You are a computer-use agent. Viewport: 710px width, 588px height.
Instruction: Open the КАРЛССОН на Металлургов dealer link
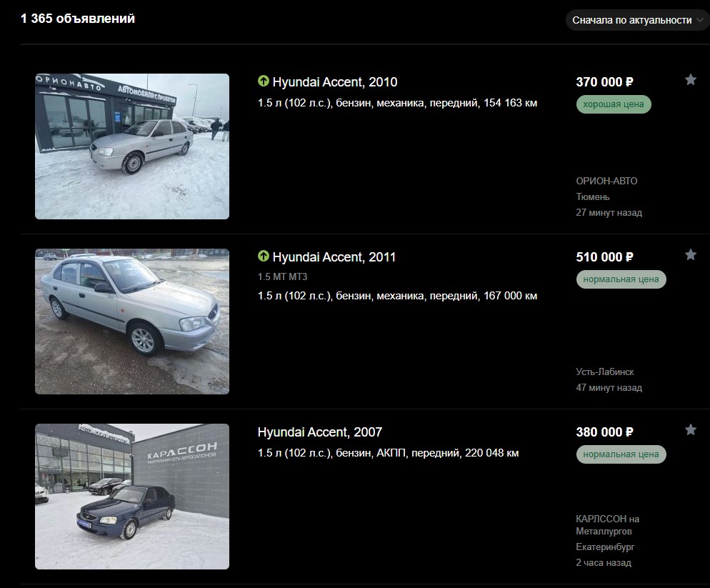(607, 525)
